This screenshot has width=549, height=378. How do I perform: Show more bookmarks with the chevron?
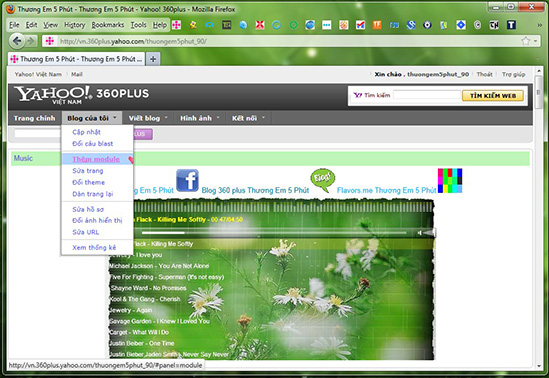click(540, 25)
